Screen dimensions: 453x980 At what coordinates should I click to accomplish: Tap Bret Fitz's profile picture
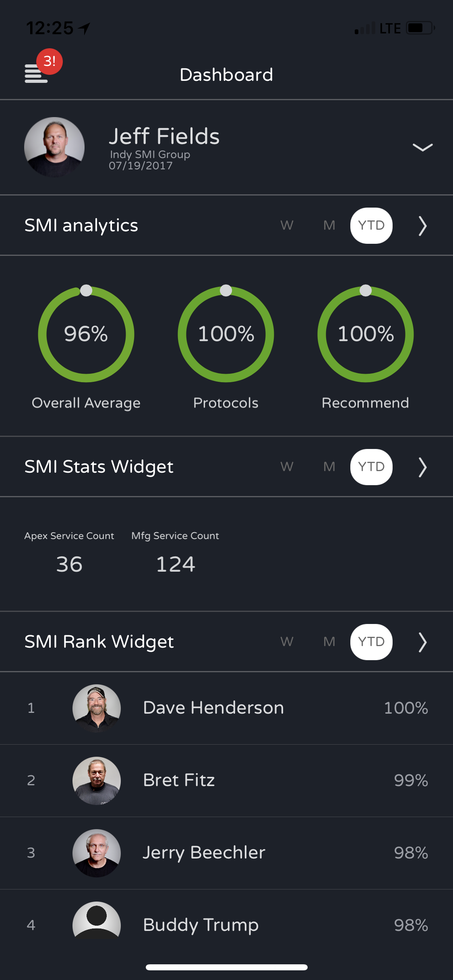pyautogui.click(x=97, y=780)
